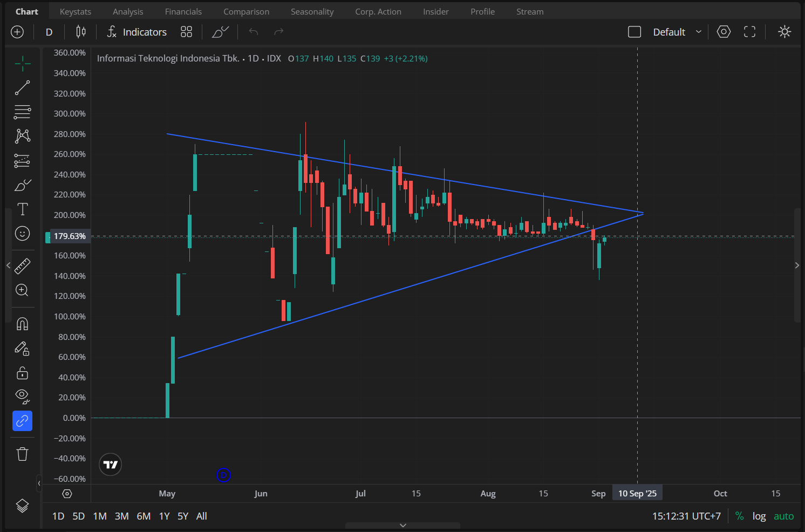805x532 pixels.
Task: Click the top toolbar drawing brush icon
Action: click(x=220, y=32)
